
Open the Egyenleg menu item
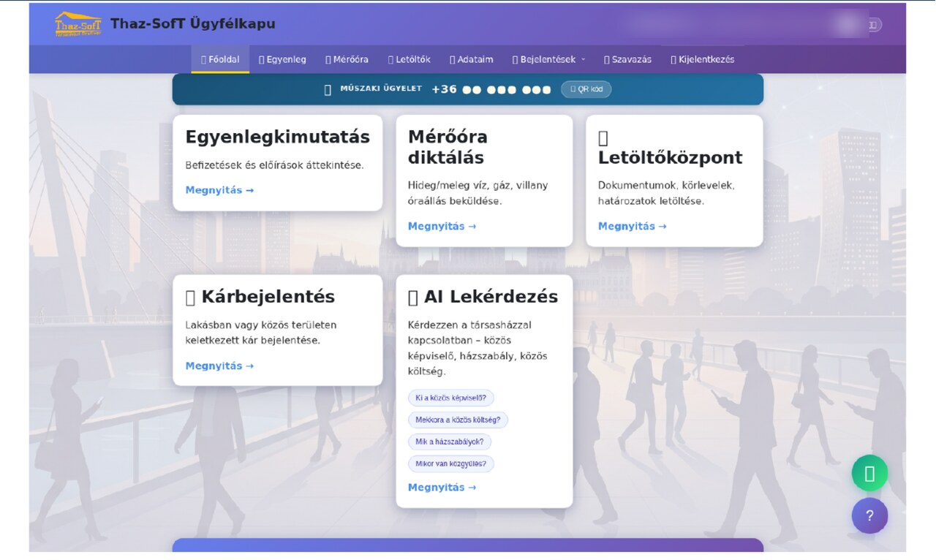(282, 59)
